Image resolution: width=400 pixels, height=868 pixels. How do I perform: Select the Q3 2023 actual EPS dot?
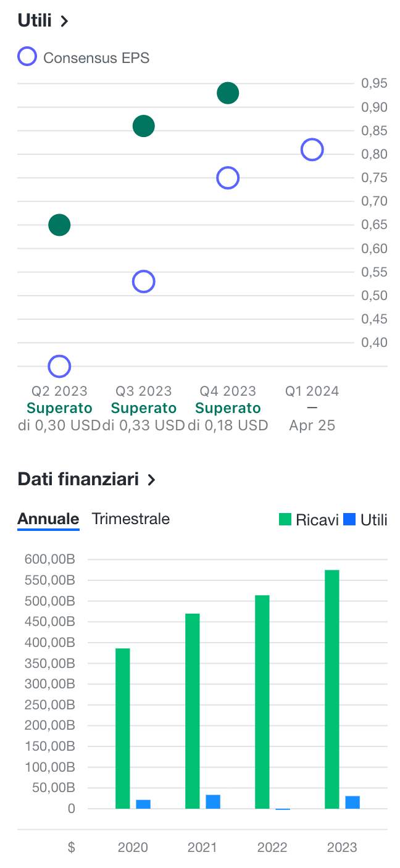[143, 127]
